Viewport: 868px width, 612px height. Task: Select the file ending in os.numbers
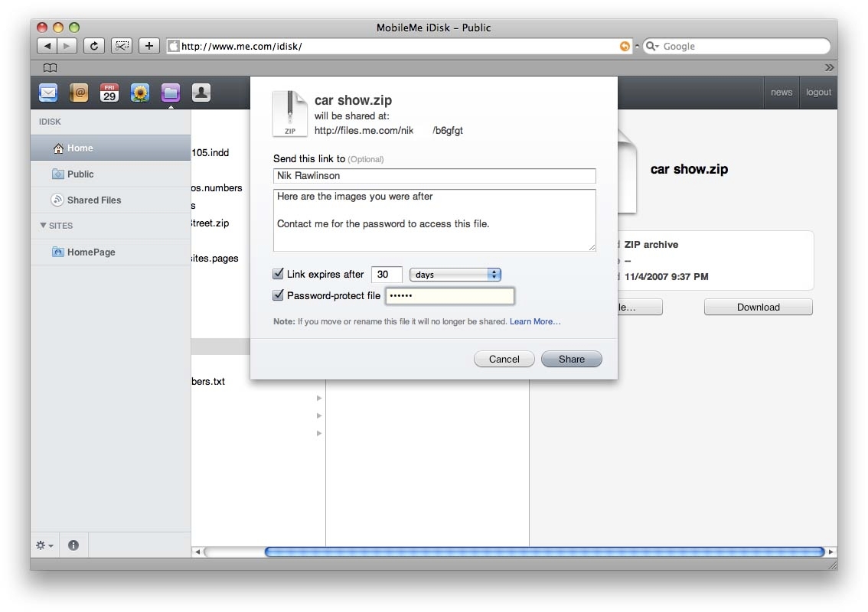(217, 188)
